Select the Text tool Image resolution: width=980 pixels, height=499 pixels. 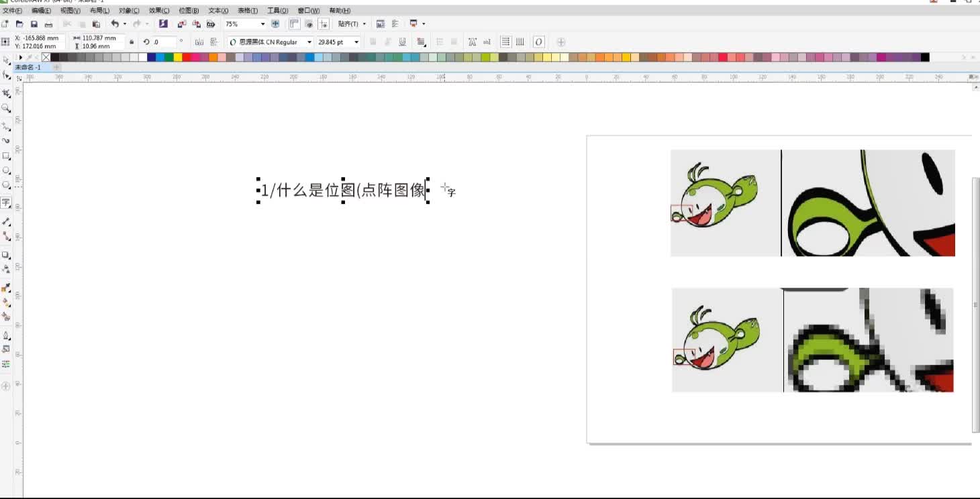point(6,203)
